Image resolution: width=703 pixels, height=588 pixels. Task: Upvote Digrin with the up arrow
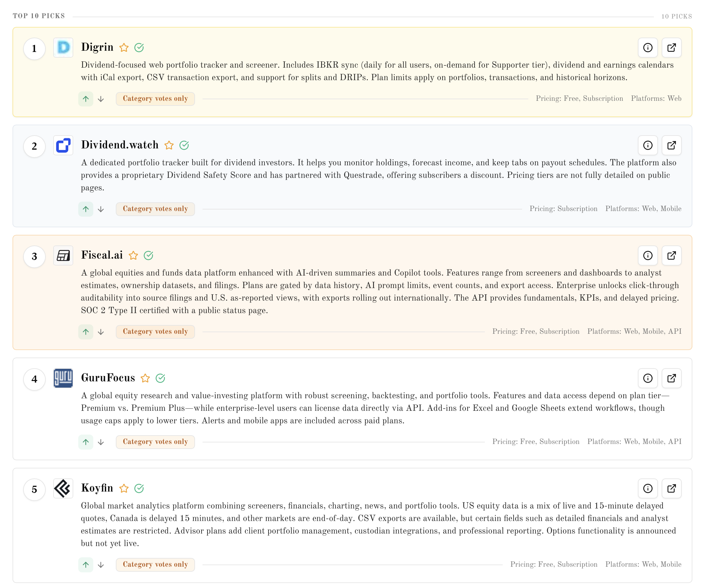pos(86,99)
